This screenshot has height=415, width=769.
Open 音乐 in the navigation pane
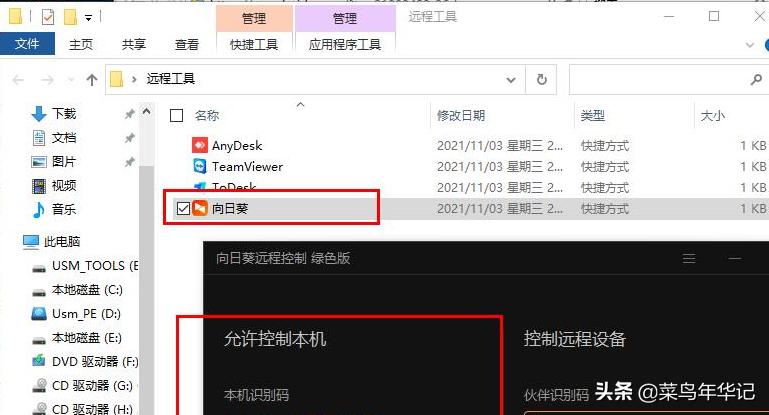pyautogui.click(x=64, y=209)
